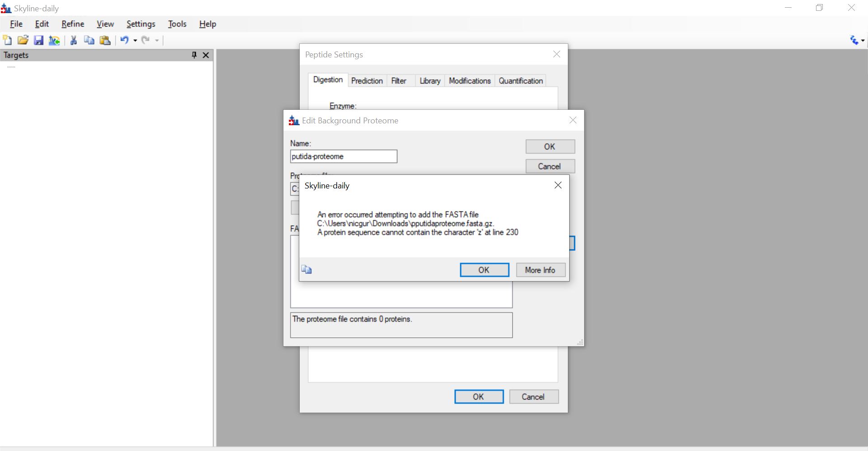The width and height of the screenshot is (868, 451).
Task: Copy error message using dialog copy icon
Action: (x=307, y=270)
